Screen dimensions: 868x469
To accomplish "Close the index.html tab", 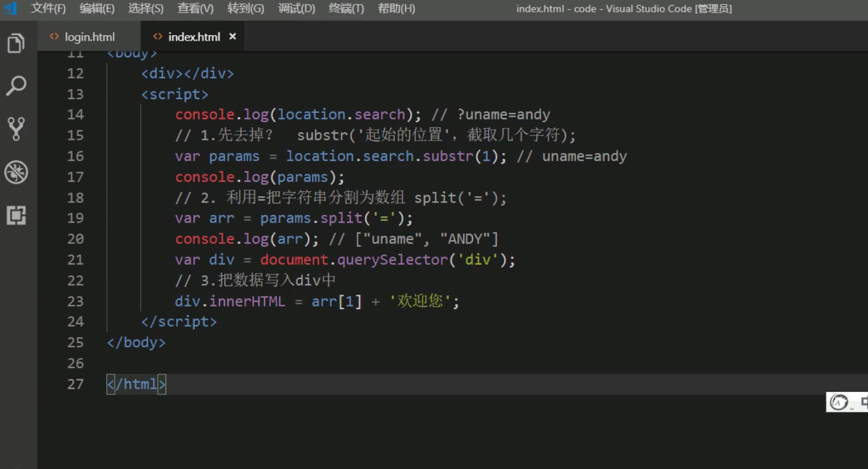I will coord(233,36).
